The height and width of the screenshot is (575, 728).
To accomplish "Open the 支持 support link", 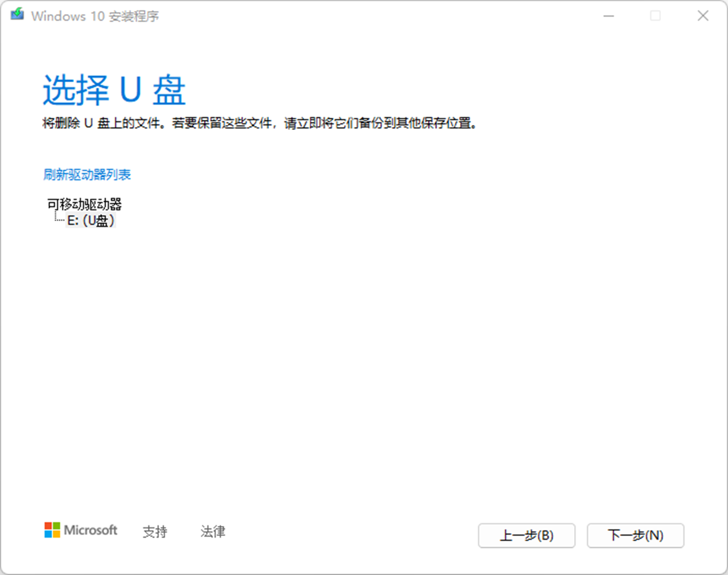I will tap(155, 532).
